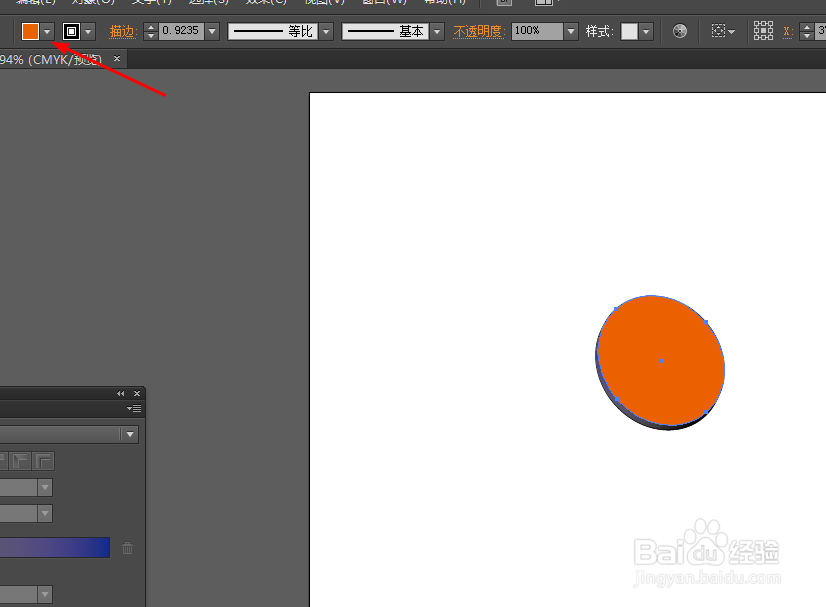Screen dimensions: 826x607
Task: Apply gradient across stroke icon
Action: click(44, 461)
